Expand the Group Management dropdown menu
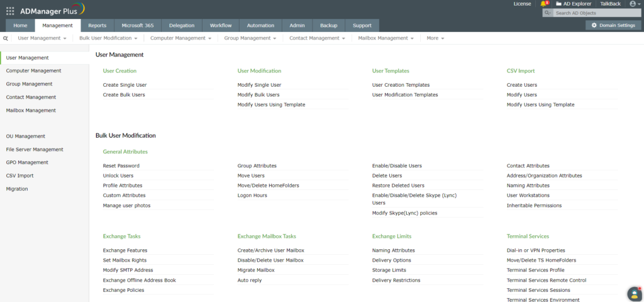 pos(250,38)
